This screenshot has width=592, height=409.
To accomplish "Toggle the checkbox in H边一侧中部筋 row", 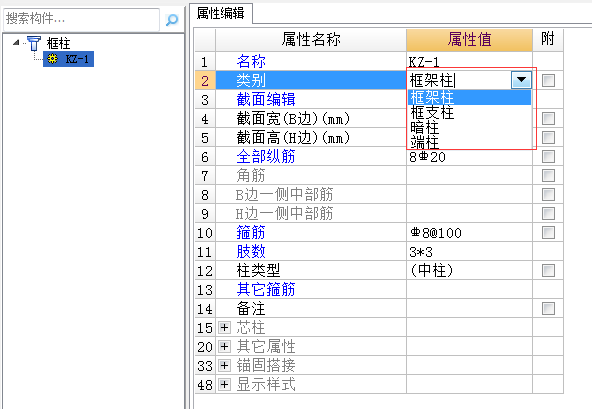I will coord(548,213).
